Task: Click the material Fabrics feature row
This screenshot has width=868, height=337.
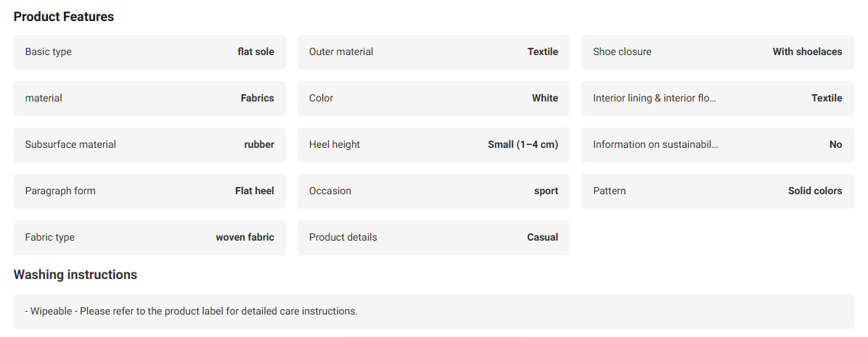Action: (x=150, y=99)
